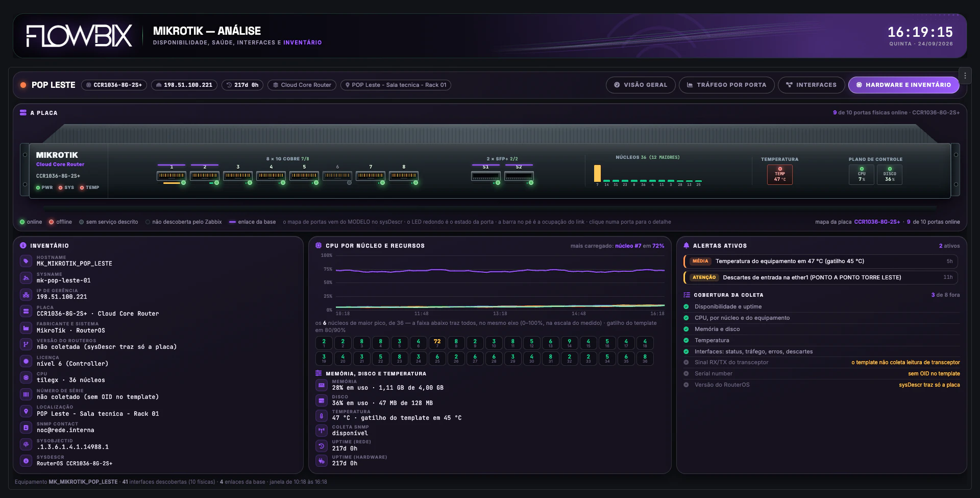Click the Memória usage icon
Image resolution: width=980 pixels, height=498 pixels.
pyautogui.click(x=322, y=385)
